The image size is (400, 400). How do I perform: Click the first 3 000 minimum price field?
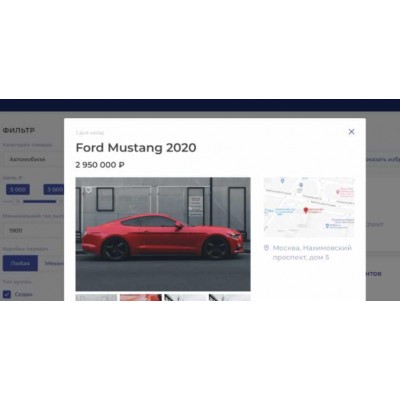pyautogui.click(x=18, y=190)
